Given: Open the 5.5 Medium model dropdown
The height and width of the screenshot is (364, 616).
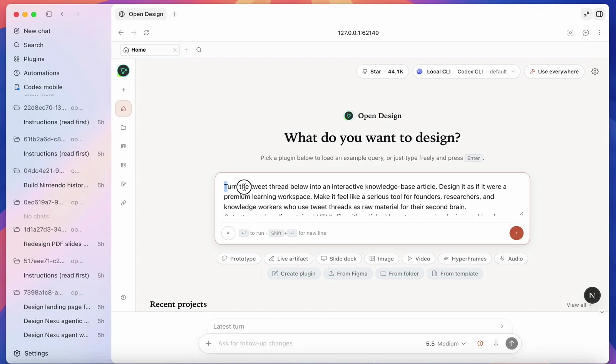Looking at the screenshot, I should pyautogui.click(x=446, y=344).
